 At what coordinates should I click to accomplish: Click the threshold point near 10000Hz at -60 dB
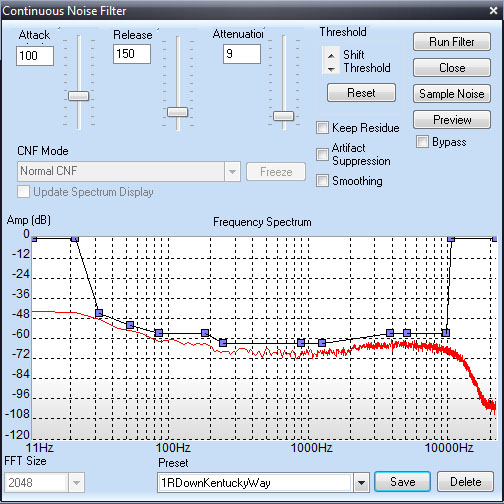446,333
